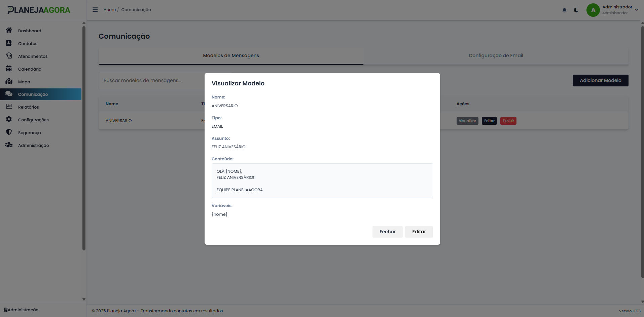
Task: Toggle dark mode with moon icon
Action: [576, 10]
